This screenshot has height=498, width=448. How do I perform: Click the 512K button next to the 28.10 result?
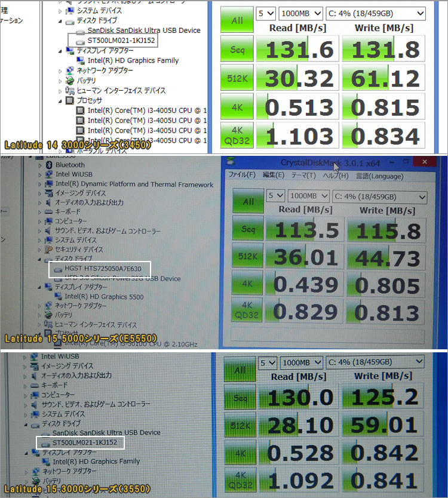coord(240,425)
